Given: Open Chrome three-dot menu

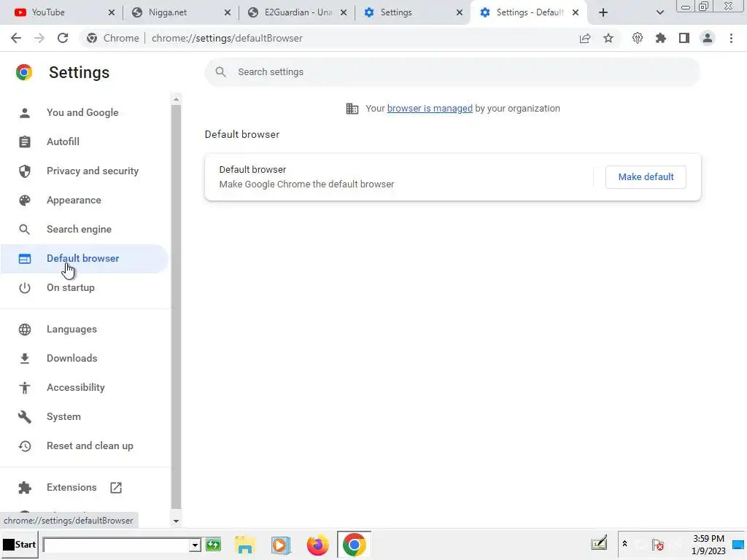Looking at the screenshot, I should [x=731, y=38].
